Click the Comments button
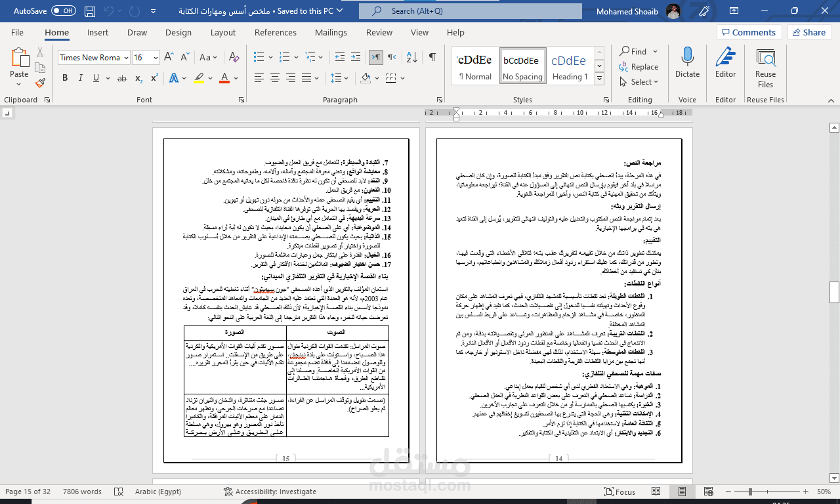The width and height of the screenshot is (840, 504). point(749,32)
